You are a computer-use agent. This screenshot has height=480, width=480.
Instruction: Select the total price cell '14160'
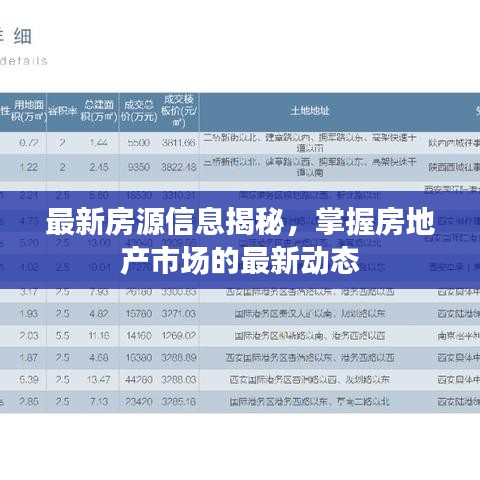coord(139,336)
